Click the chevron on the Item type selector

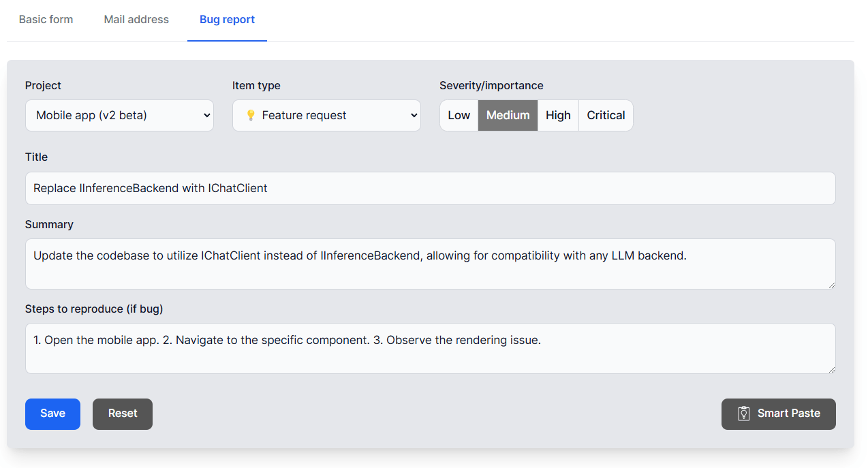pos(414,115)
